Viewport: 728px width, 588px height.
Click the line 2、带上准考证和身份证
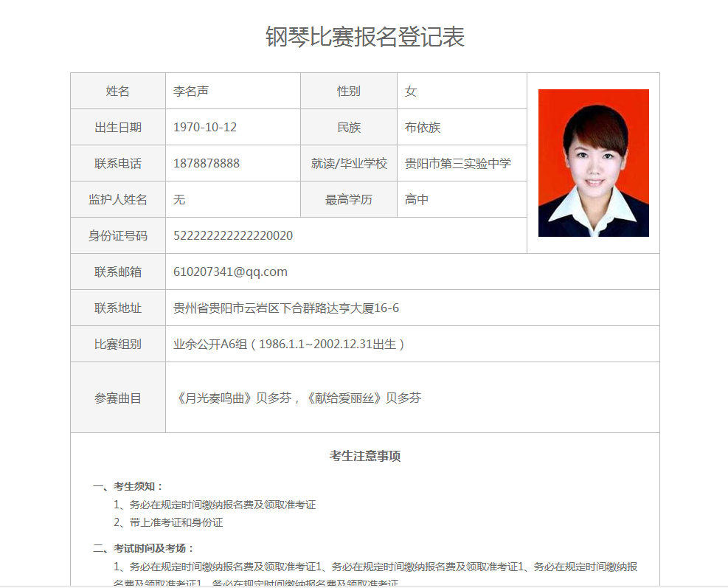(168, 522)
